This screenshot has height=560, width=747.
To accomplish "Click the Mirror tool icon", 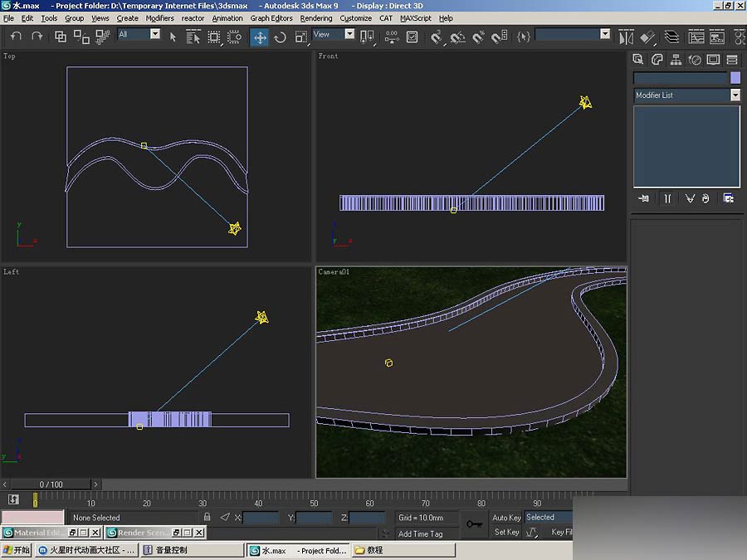I will click(x=627, y=37).
